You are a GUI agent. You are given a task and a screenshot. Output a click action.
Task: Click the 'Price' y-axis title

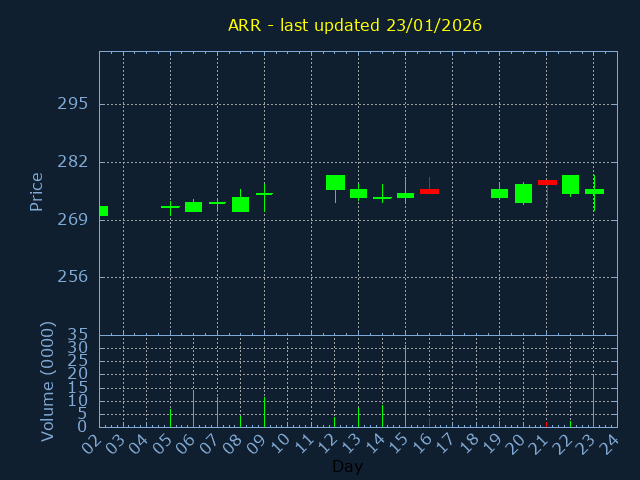click(x=37, y=191)
